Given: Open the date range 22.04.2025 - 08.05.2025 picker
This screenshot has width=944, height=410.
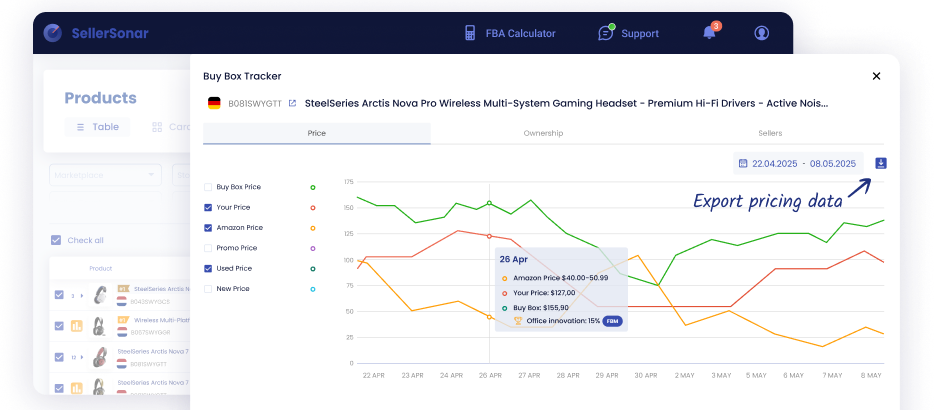Looking at the screenshot, I should [x=798, y=163].
